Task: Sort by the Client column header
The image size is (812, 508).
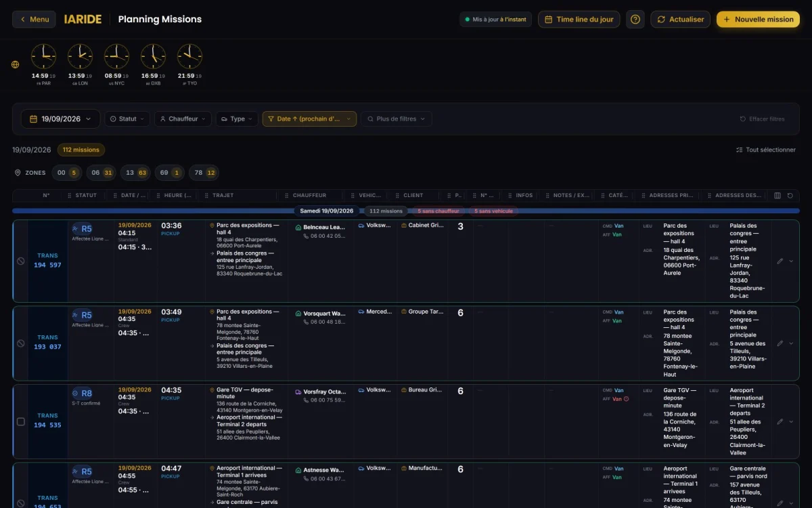Action: click(x=413, y=196)
